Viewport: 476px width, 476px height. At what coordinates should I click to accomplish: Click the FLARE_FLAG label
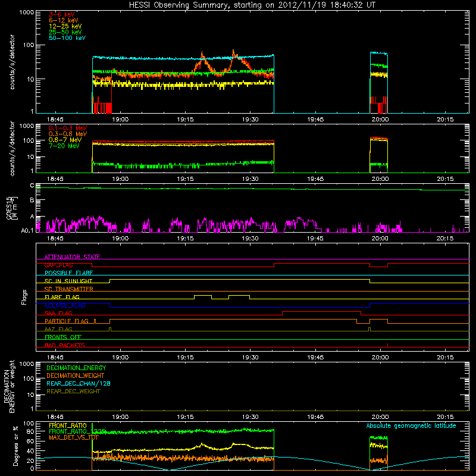(62, 297)
